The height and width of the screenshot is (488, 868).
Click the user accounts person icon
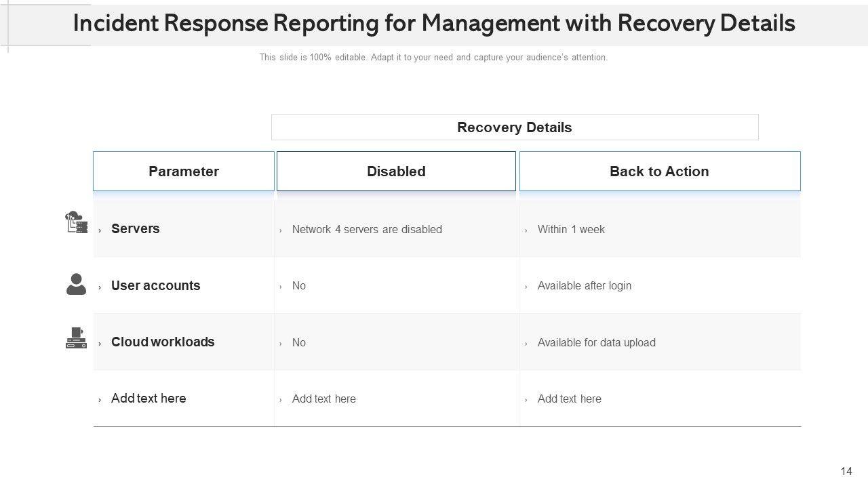tap(76, 284)
